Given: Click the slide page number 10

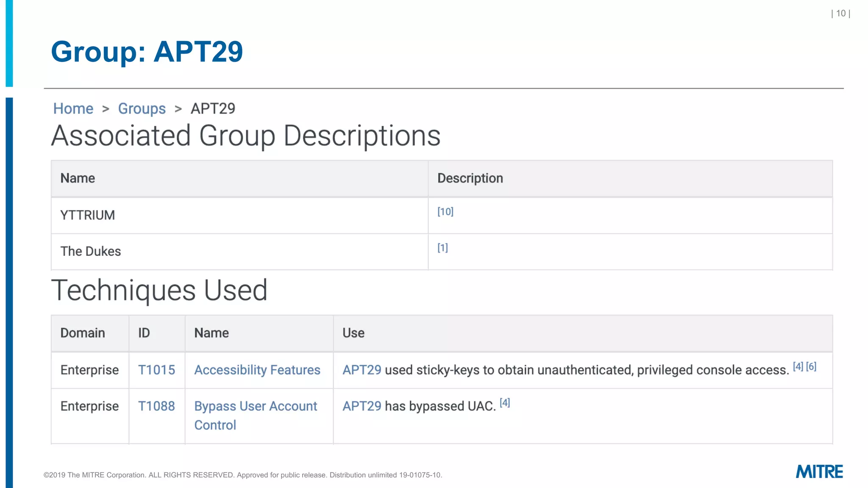Looking at the screenshot, I should tap(841, 14).
